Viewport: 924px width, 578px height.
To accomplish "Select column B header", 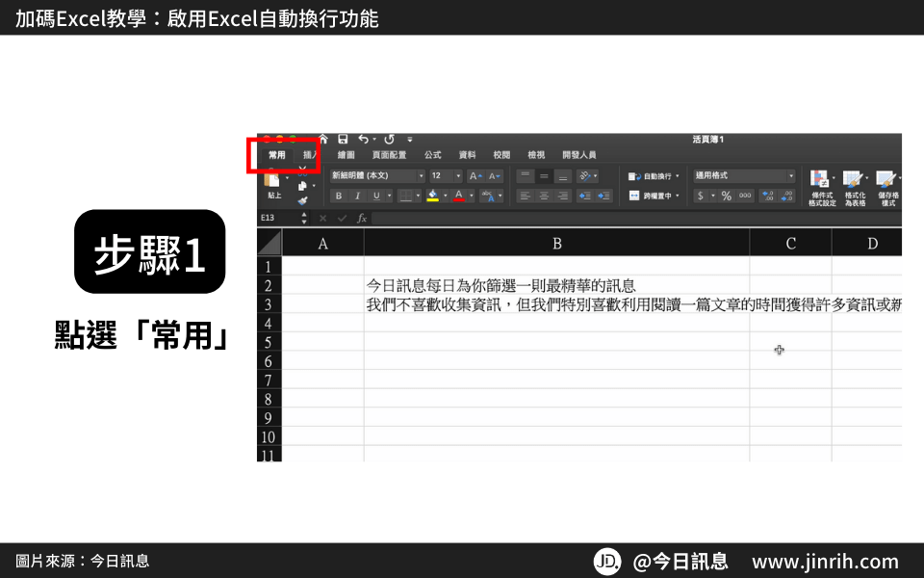I will (x=557, y=243).
